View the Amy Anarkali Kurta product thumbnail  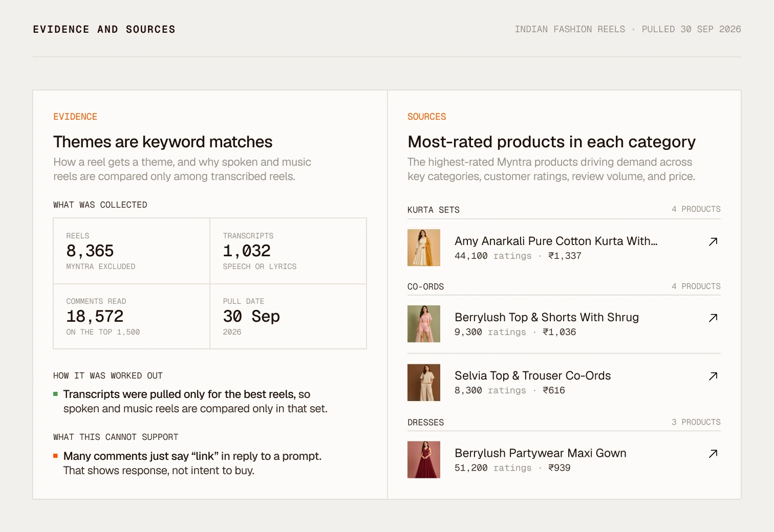(x=424, y=248)
